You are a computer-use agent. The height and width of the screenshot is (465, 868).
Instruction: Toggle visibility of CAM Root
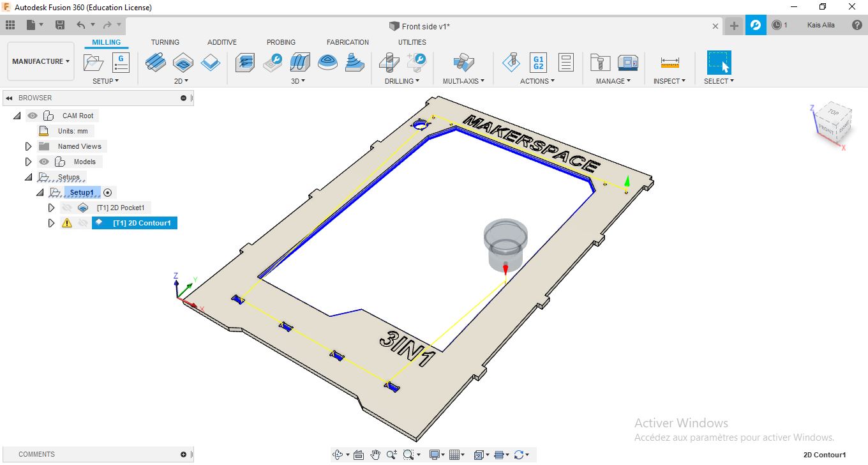click(x=33, y=116)
